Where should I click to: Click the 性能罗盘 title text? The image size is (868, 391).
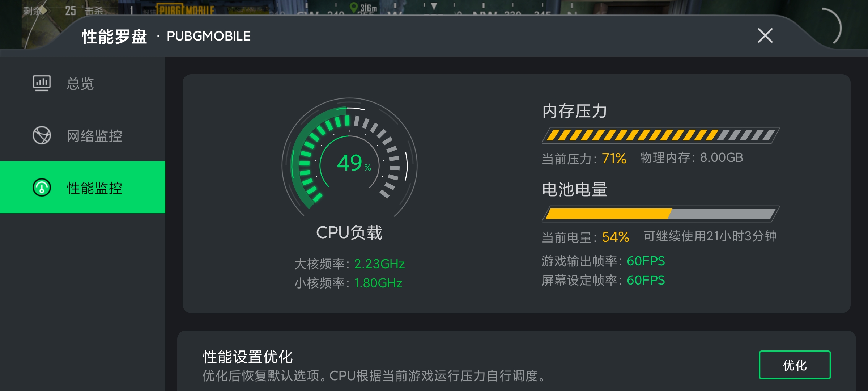(x=114, y=36)
